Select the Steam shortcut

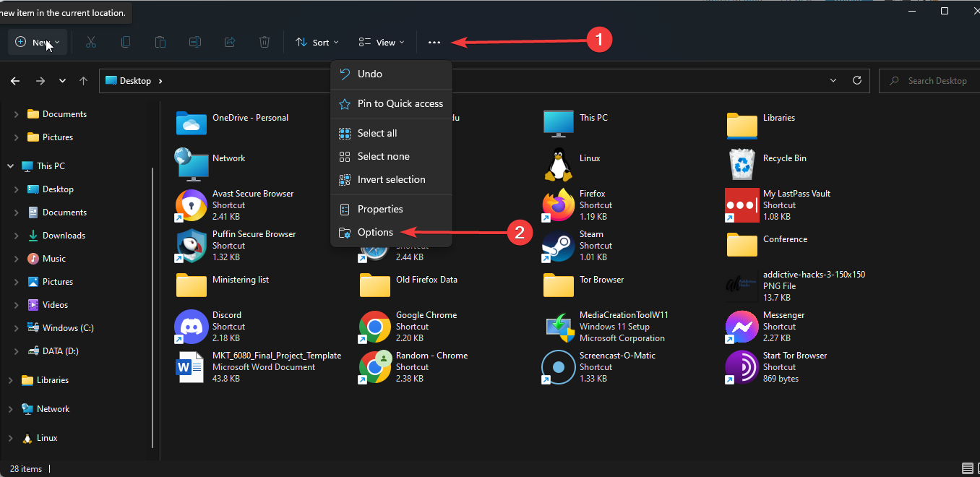577,246
